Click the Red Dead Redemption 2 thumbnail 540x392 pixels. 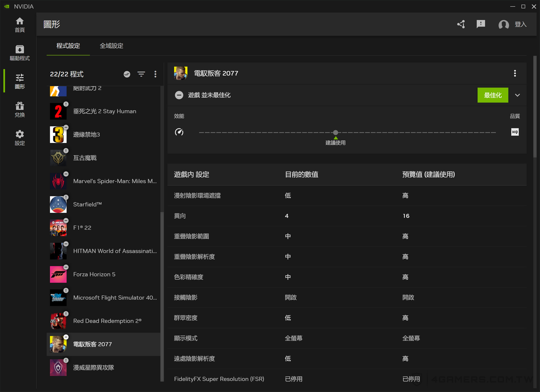58,321
